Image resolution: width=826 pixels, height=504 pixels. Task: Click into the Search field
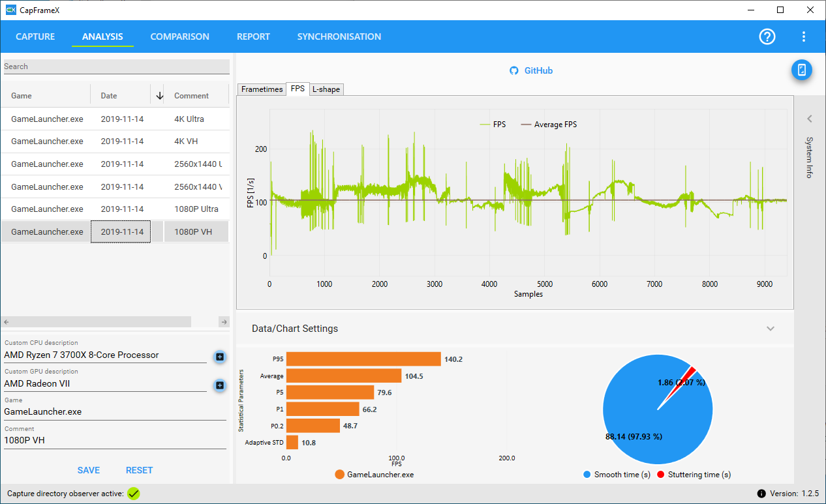(x=117, y=67)
